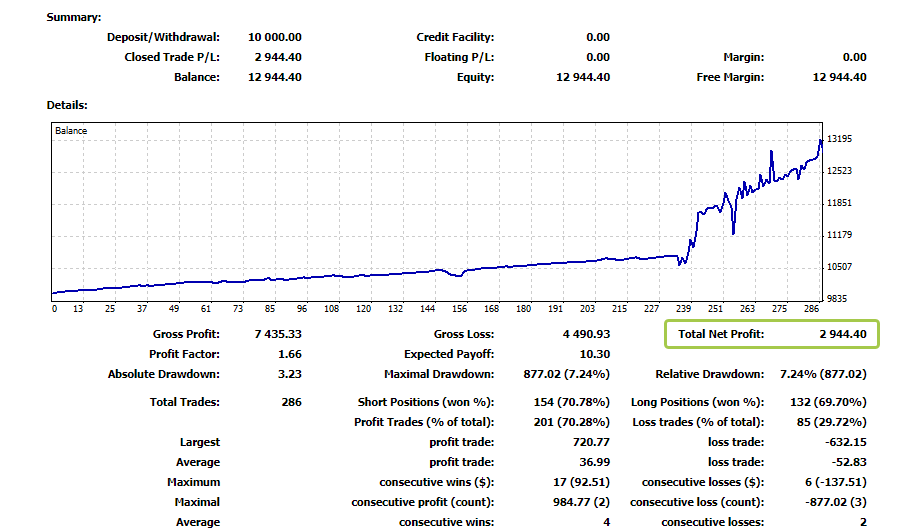Select Loss trades value 85 (29.72%)
Image resolution: width=912 pixels, height=532 pixels.
click(x=832, y=422)
